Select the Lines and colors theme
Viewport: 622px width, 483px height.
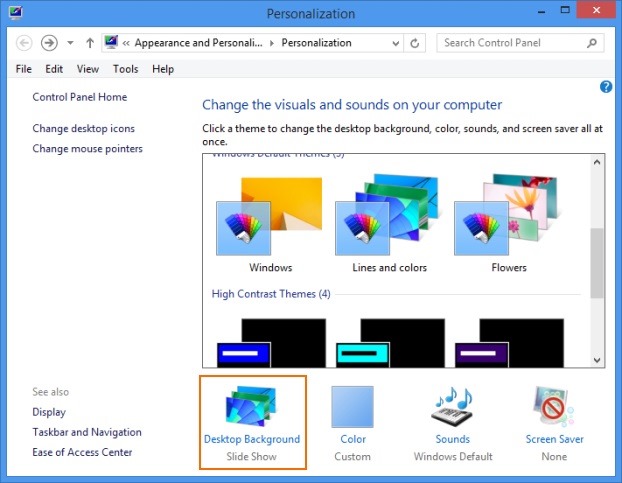pos(388,225)
